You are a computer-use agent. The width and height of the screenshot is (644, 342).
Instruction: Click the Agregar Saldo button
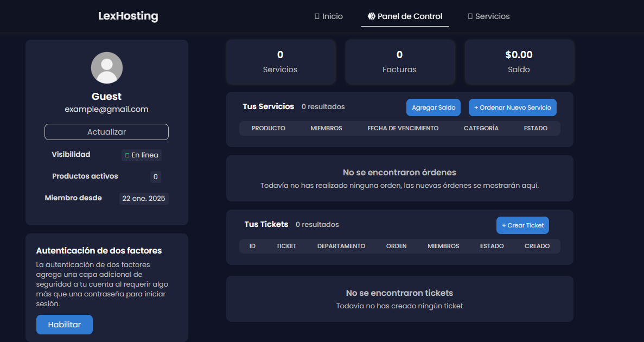tap(433, 107)
